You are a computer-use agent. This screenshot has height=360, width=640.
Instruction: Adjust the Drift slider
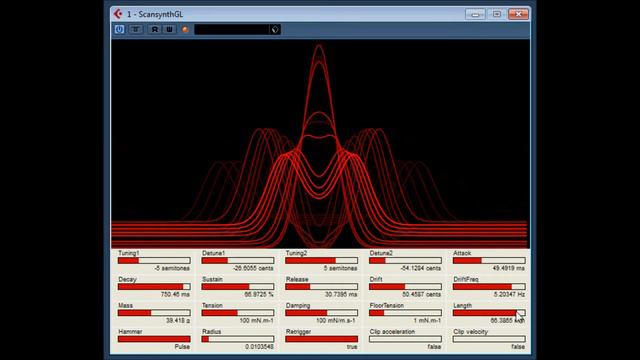point(405,287)
